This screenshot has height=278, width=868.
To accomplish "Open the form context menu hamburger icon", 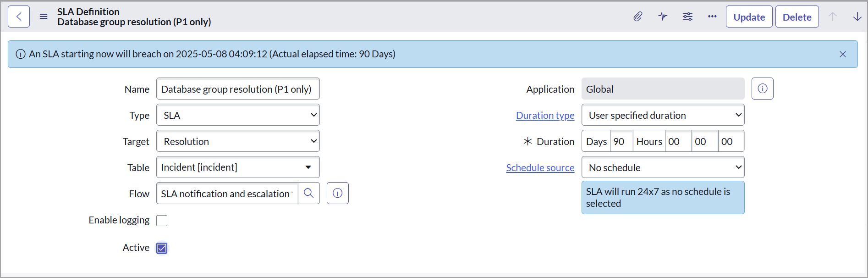I will [44, 17].
